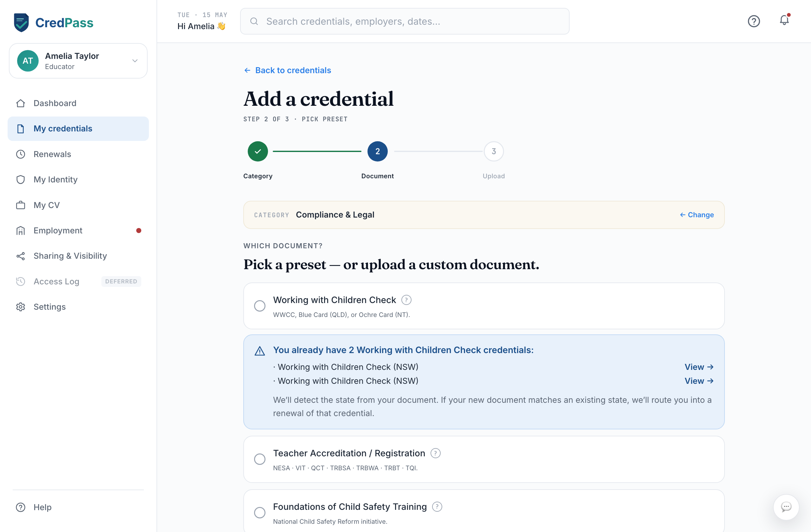Select Working with Children Check radio
Image resolution: width=811 pixels, height=532 pixels.
click(260, 306)
